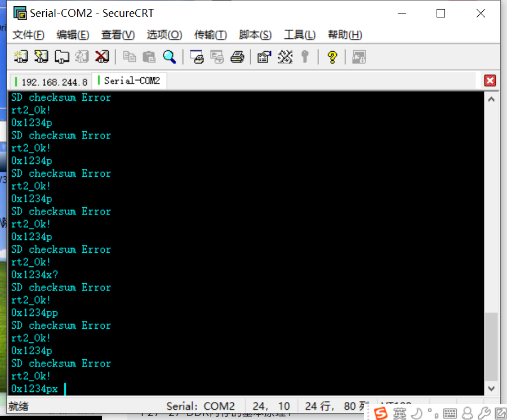Open the 脚本(S) menu
Image resolution: width=507 pixels, height=420 pixels.
click(255, 34)
